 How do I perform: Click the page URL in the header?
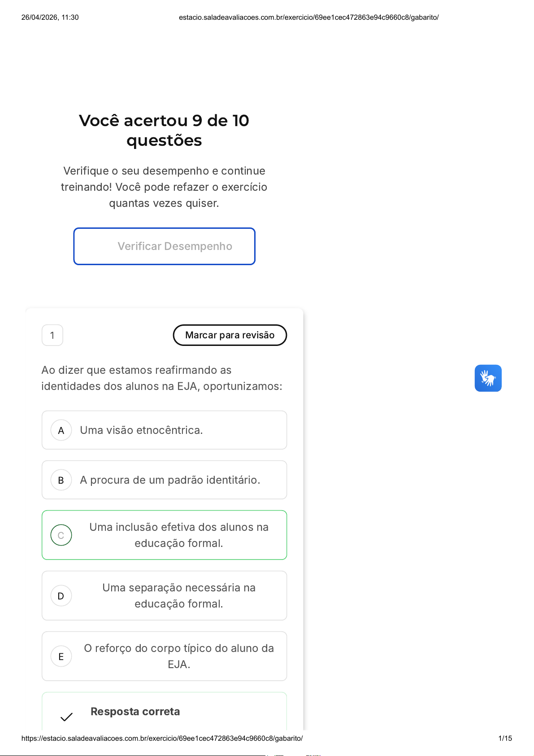click(x=308, y=17)
